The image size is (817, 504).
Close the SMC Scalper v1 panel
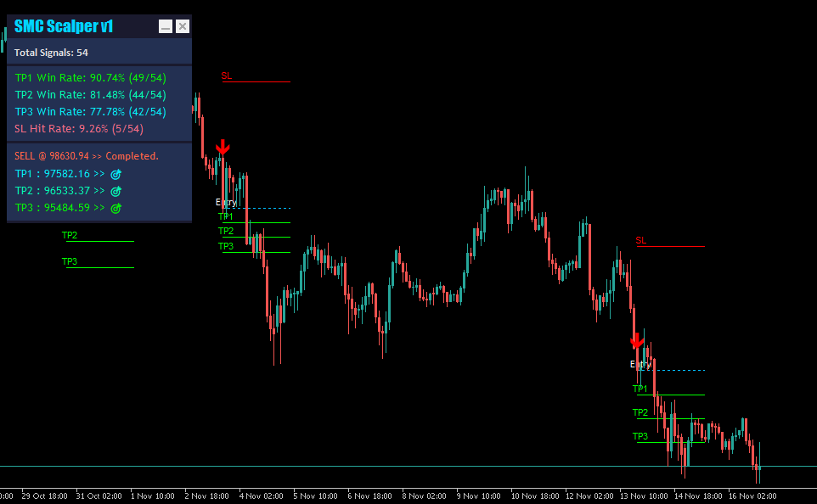[183, 26]
